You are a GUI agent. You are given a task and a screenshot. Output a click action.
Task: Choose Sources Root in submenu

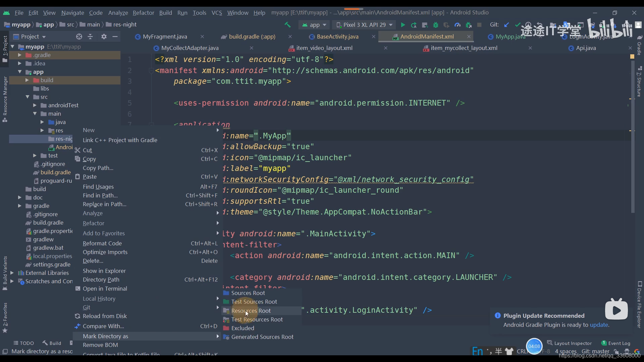click(x=262, y=293)
